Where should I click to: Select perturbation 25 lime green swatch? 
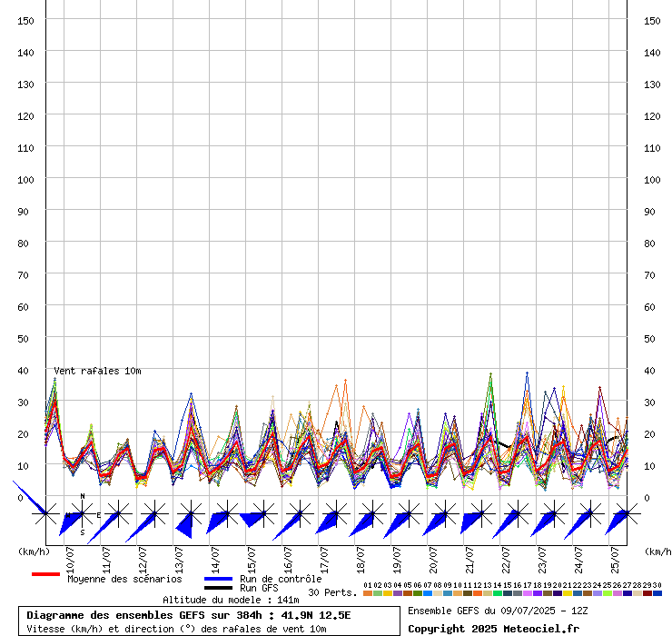coord(607,593)
